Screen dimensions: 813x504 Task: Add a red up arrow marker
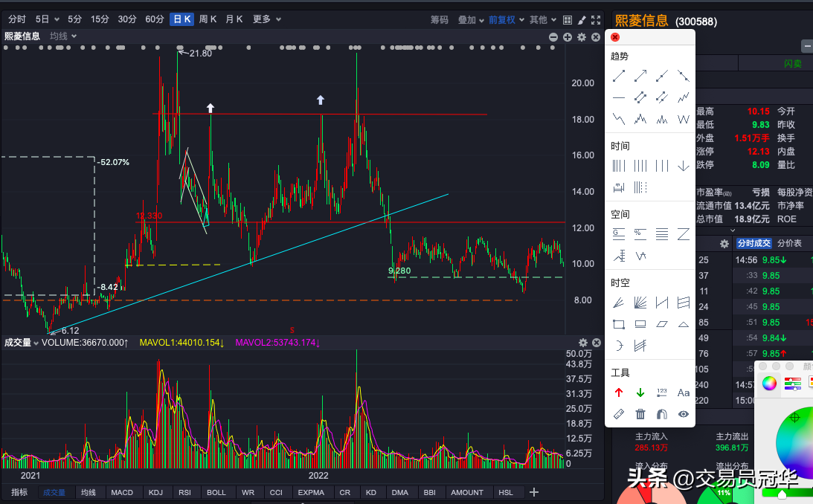pos(619,392)
